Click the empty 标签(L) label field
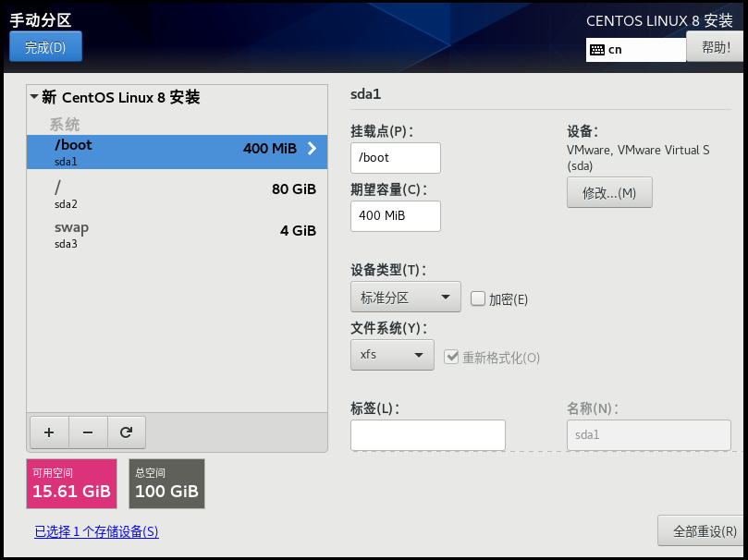This screenshot has height=560, width=748. click(428, 435)
